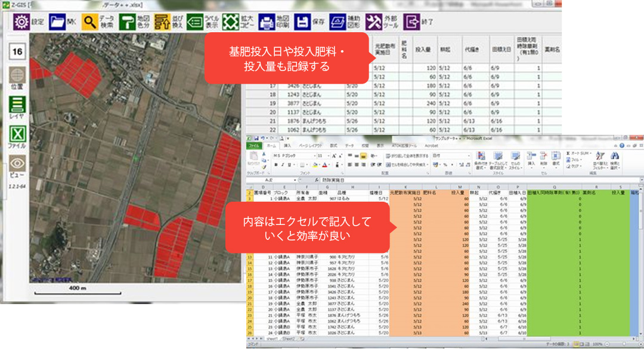This screenshot has width=644, height=358.
Task: Switch to the Excel 挿入 tab
Action: click(x=287, y=146)
